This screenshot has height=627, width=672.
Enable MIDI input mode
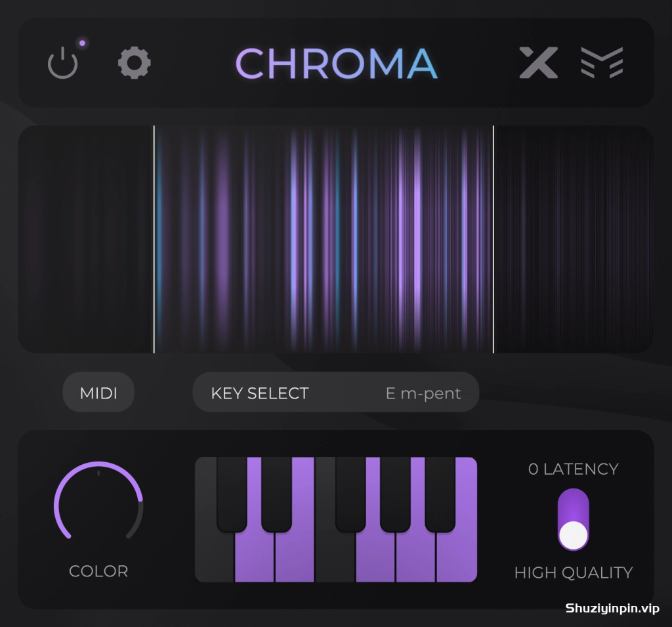(x=98, y=393)
